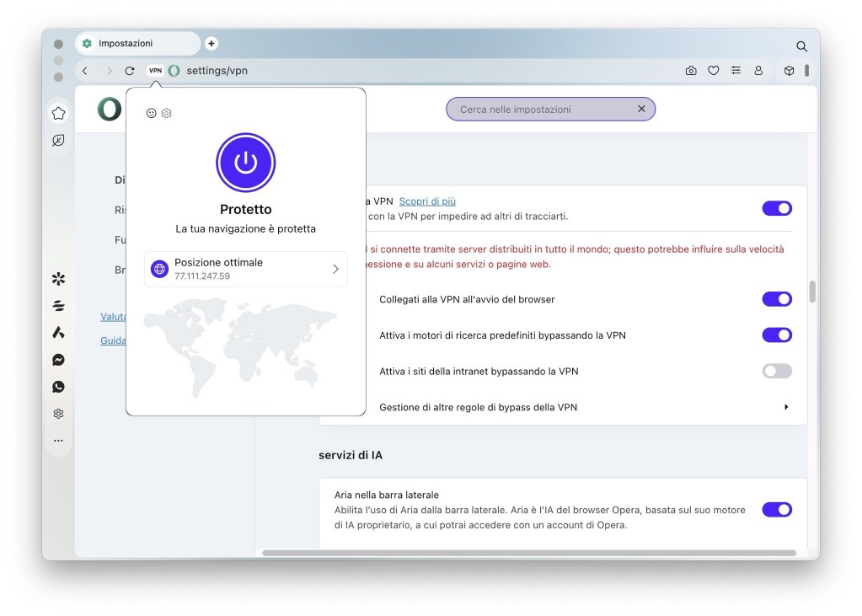Click the 'servizi di IA' heading
This screenshot has height=616, width=862.
(x=351, y=455)
